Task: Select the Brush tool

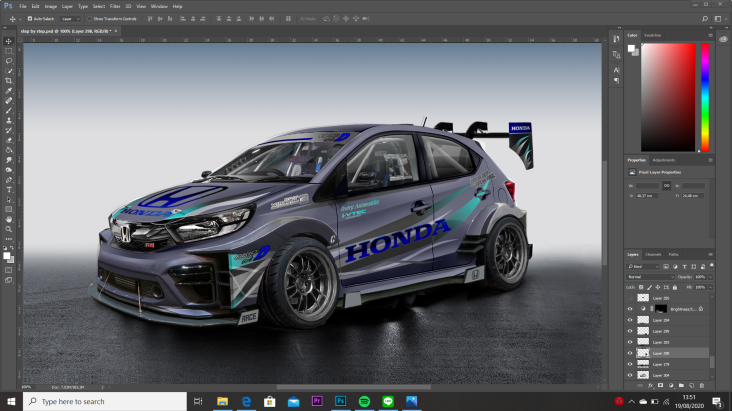Action: [8, 110]
